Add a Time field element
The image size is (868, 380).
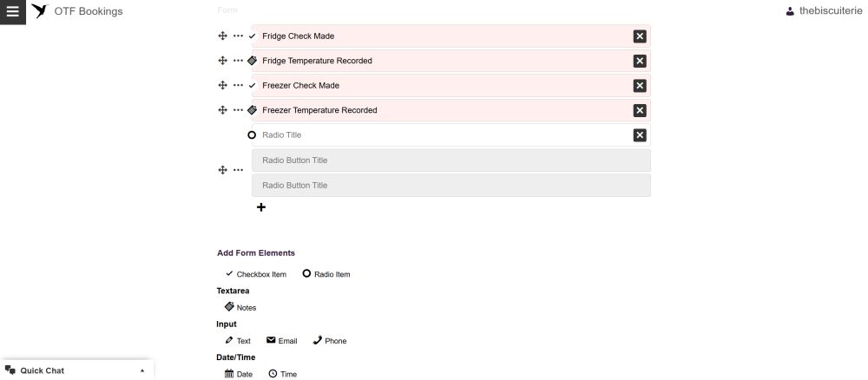283,374
